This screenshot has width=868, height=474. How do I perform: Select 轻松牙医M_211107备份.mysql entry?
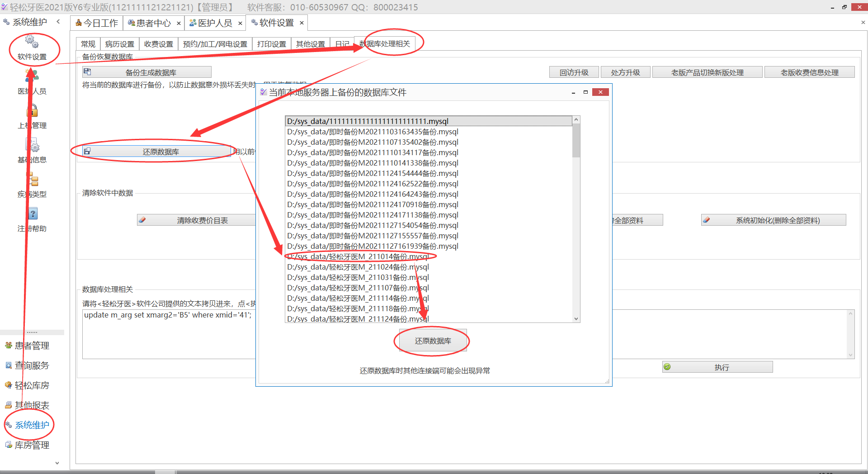(429, 288)
